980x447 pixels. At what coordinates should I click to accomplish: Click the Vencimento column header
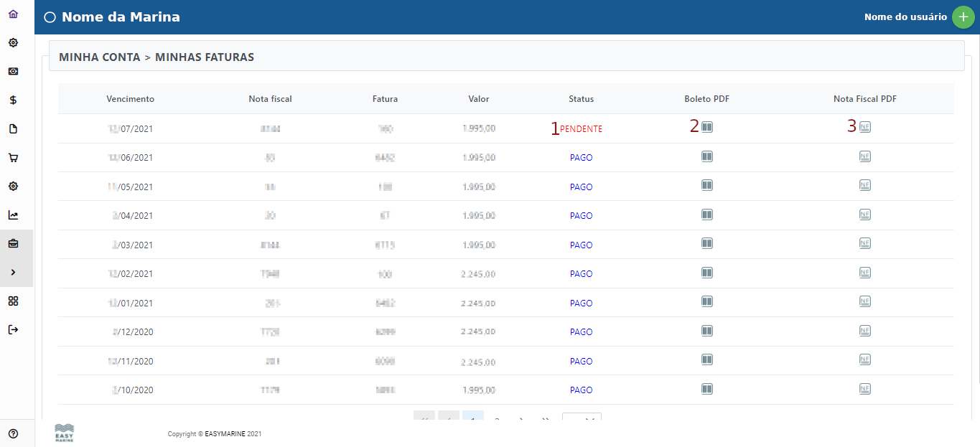(x=130, y=99)
